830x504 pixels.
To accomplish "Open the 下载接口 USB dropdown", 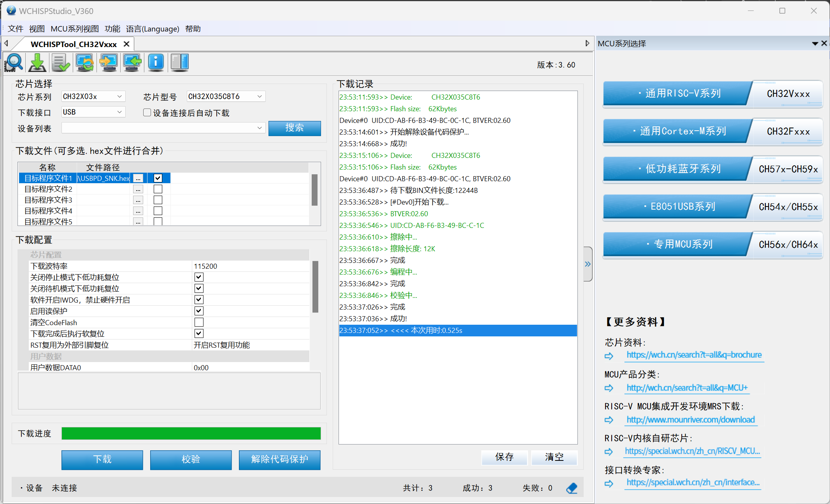I will tap(93, 112).
